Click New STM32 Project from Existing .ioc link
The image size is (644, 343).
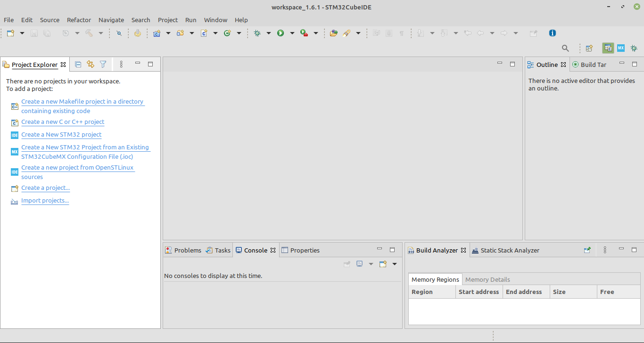(85, 152)
